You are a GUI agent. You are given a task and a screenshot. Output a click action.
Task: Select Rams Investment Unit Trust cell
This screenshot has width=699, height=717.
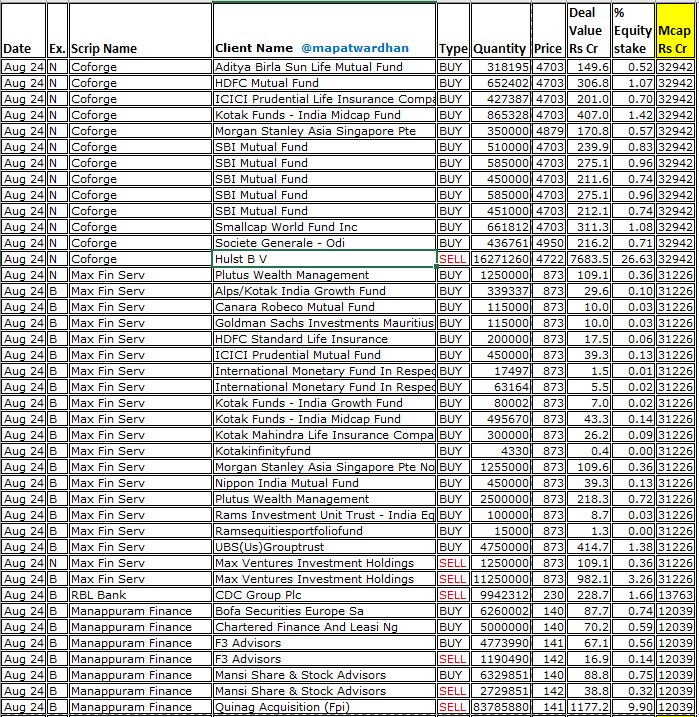pyautogui.click(x=324, y=515)
